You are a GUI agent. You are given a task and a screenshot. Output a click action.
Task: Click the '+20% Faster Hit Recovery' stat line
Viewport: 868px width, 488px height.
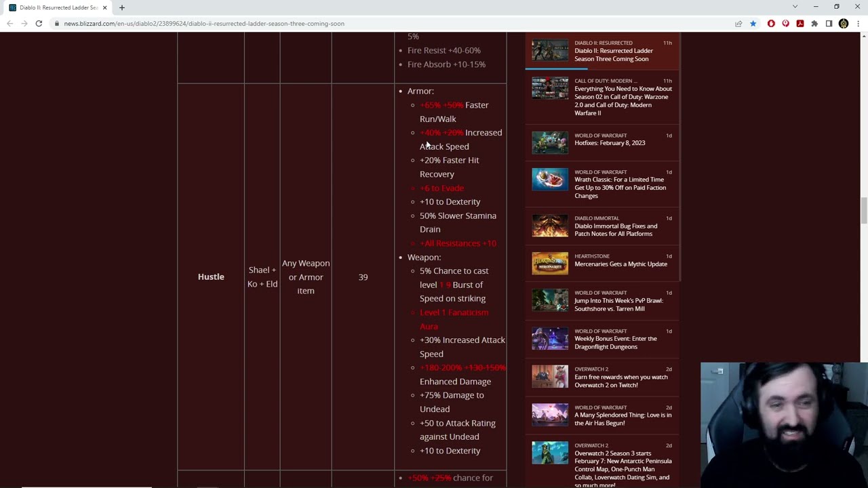click(x=449, y=167)
